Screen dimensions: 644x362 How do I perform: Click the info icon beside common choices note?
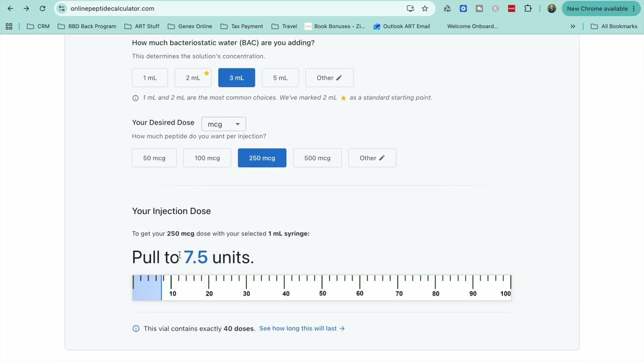tap(135, 98)
